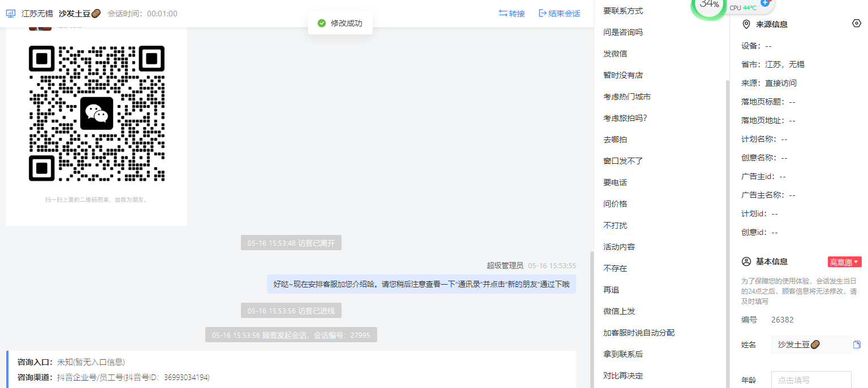Click the 年龄 input field
This screenshot has height=388, width=868.
(811, 380)
